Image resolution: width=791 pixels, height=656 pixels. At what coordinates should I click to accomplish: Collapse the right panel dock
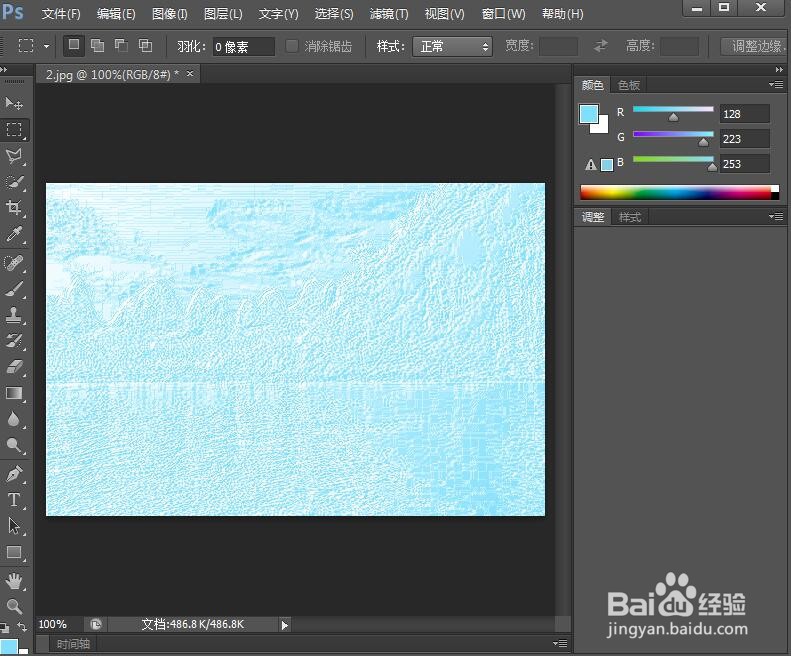point(779,70)
